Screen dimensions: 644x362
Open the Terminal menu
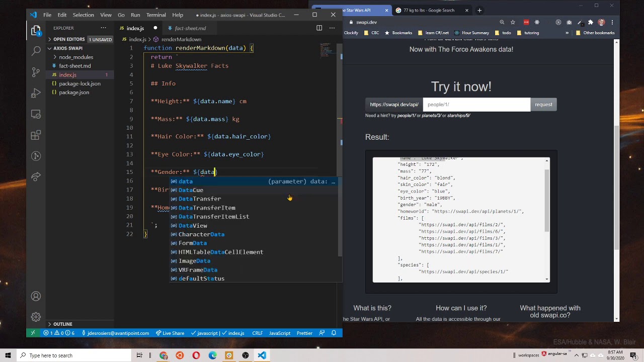tap(156, 15)
